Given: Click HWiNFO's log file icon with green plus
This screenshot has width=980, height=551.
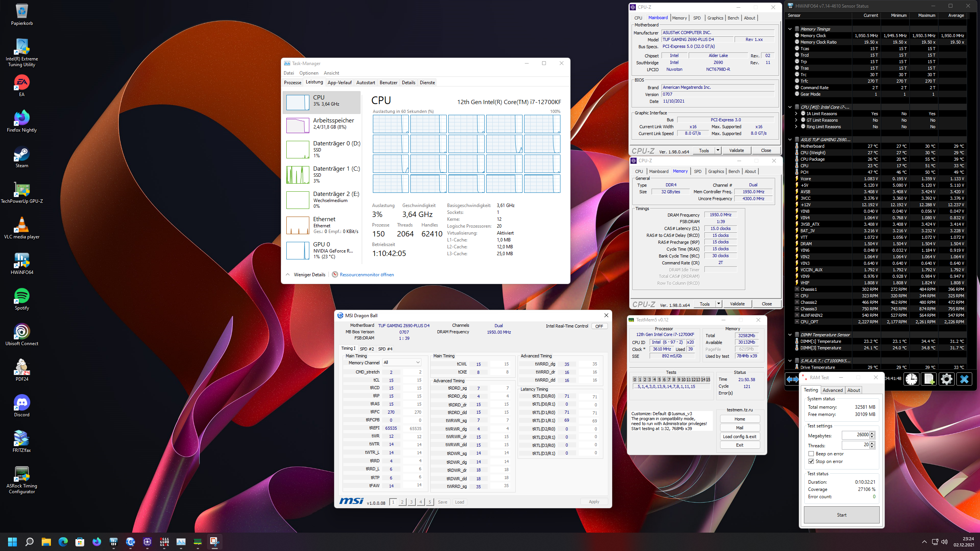Looking at the screenshot, I should tap(929, 379).
